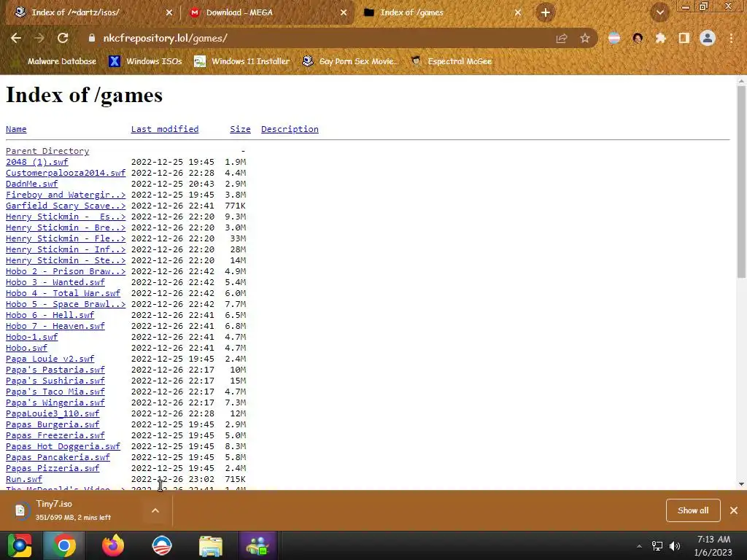The width and height of the screenshot is (747, 560).
Task: Open Espectral McGee bookmark
Action: (451, 61)
